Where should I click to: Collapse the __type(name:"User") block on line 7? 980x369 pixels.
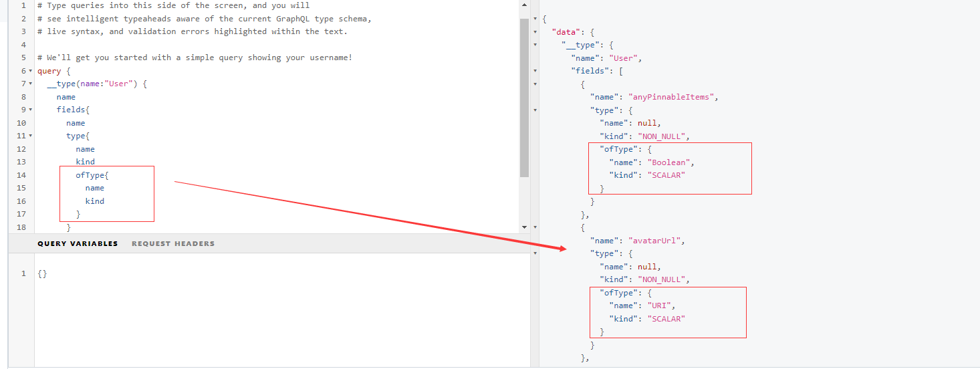(31, 84)
